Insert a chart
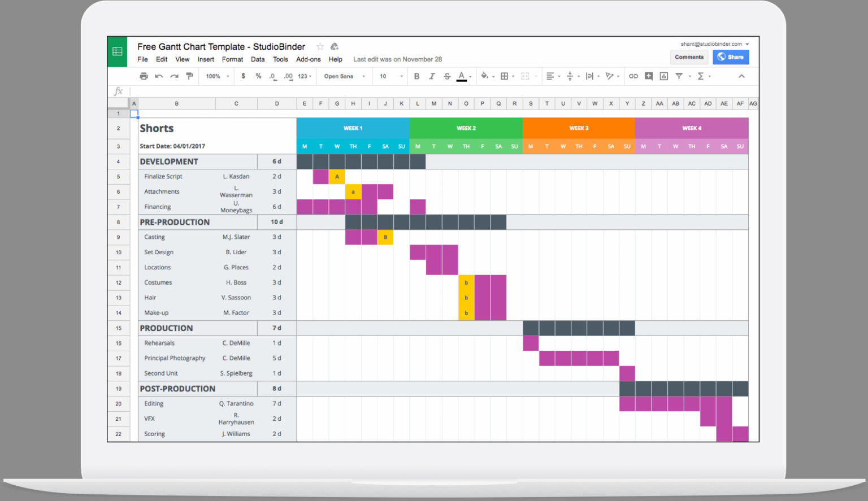The image size is (868, 501). tap(664, 76)
